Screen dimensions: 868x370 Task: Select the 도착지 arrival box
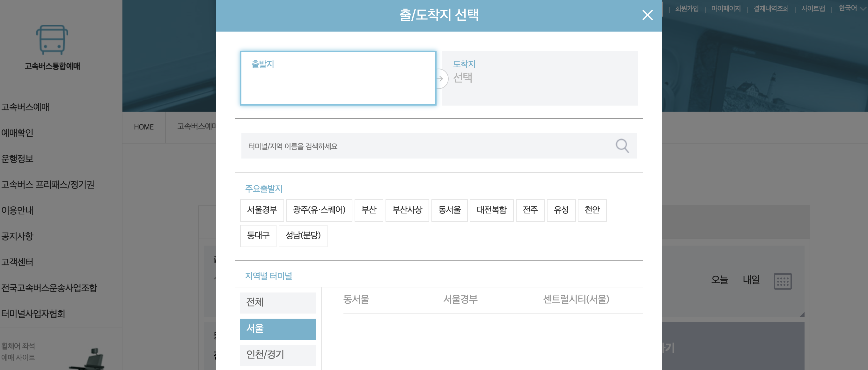[x=540, y=78]
